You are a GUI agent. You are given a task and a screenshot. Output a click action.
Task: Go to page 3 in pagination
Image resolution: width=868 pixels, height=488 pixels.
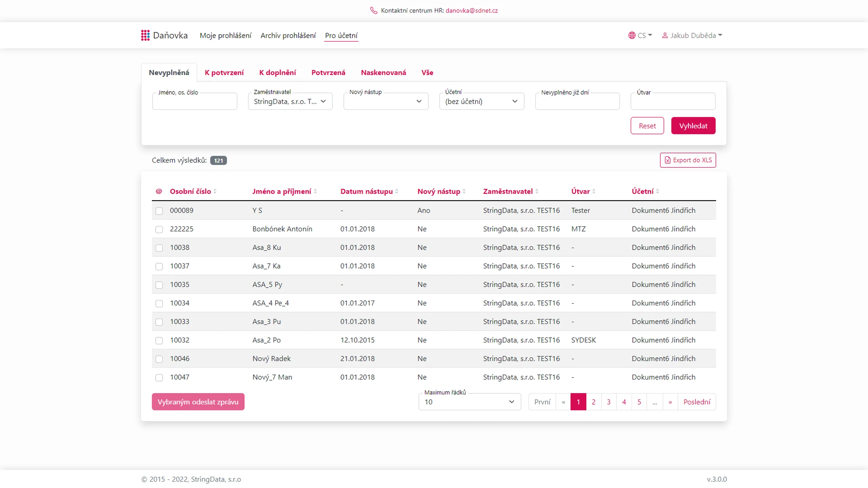click(608, 402)
